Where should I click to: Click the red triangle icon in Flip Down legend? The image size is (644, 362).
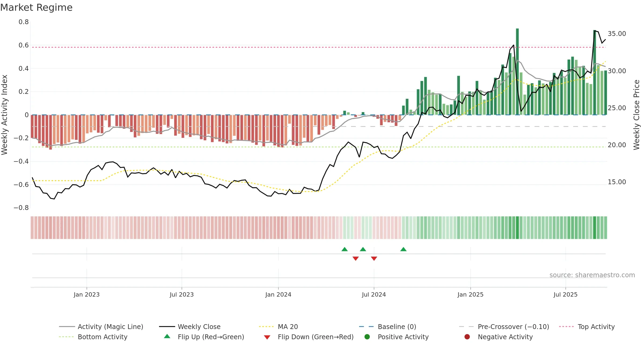[x=267, y=337]
